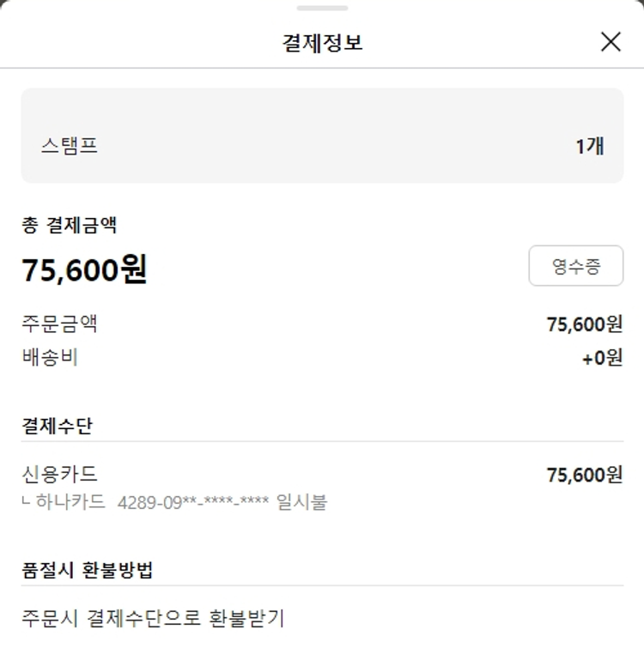
Task: Click the 일시불 installment text
Action: 302,502
